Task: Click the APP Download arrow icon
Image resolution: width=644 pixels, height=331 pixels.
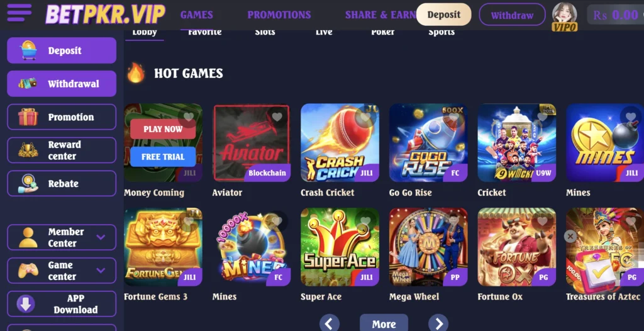Action: click(25, 304)
